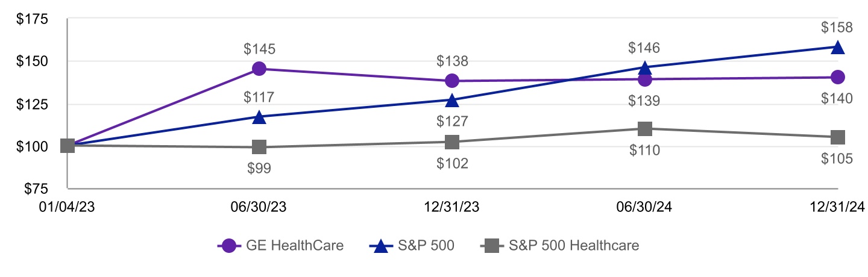Click the $158 data label
868x277 pixels.
click(x=837, y=28)
